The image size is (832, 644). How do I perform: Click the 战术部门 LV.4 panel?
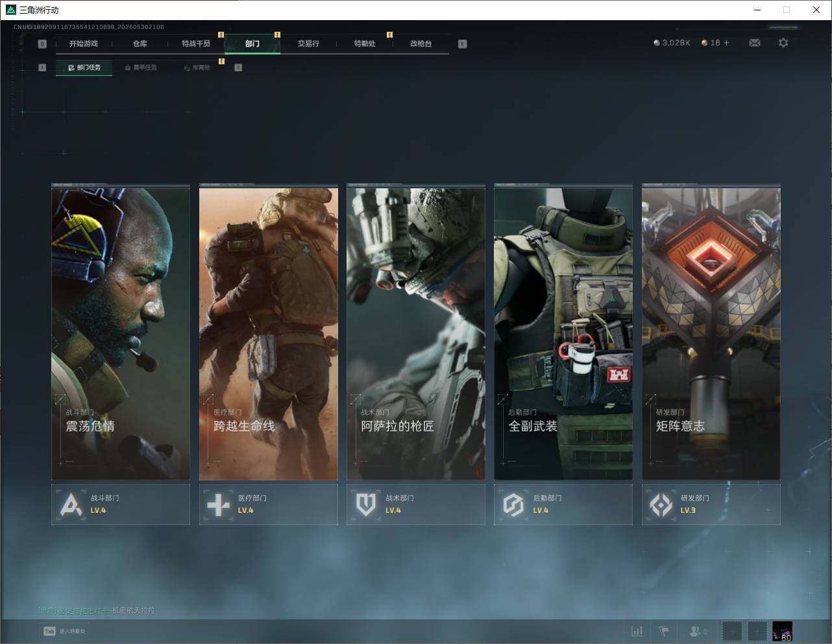(416, 504)
